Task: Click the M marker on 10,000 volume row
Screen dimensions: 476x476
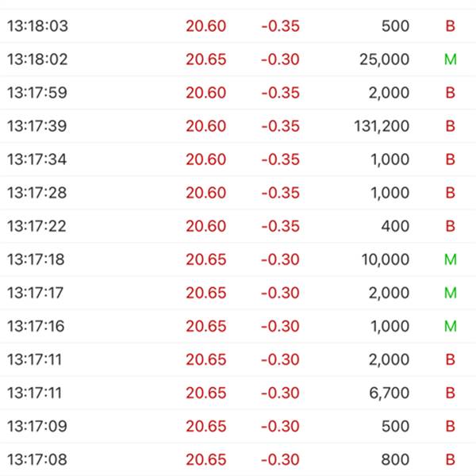Action: click(x=450, y=259)
